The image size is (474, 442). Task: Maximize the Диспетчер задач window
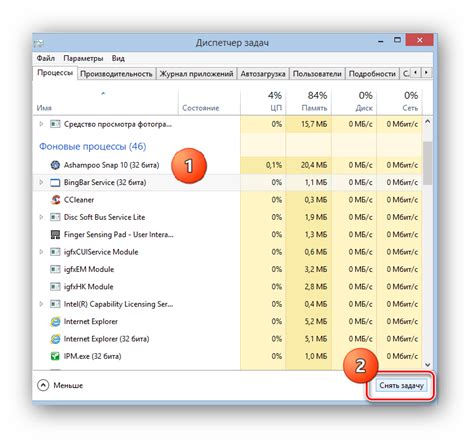pos(397,40)
